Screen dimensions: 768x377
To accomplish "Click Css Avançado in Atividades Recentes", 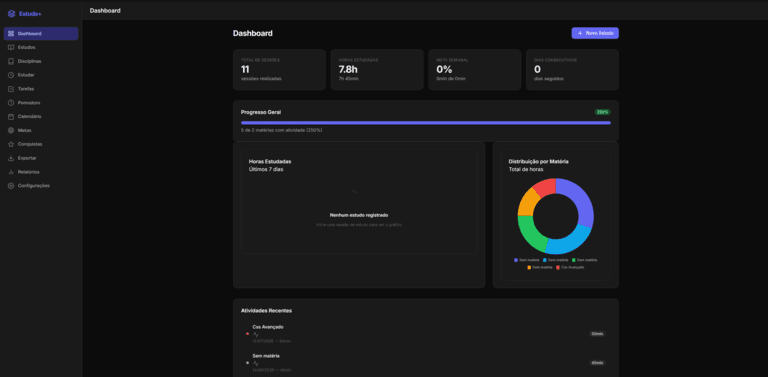I will 268,327.
